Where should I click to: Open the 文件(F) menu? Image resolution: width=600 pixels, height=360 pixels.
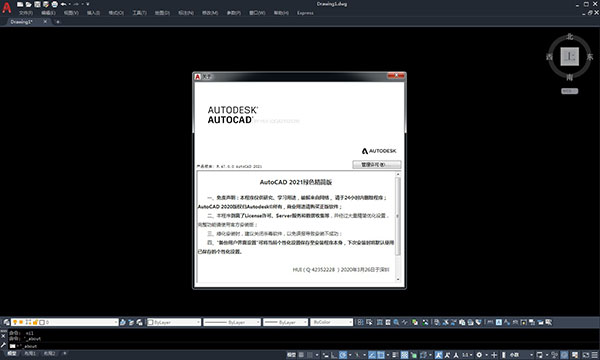tap(26, 13)
